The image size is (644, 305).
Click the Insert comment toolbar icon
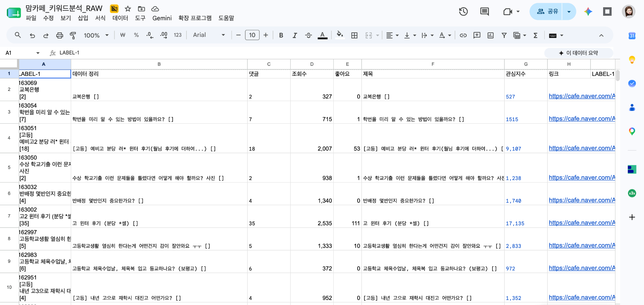pos(477,35)
